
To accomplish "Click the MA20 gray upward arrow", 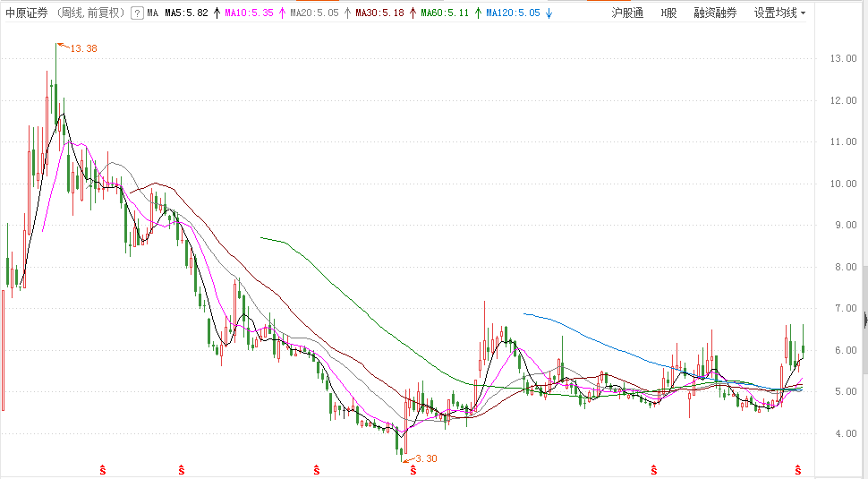I will (x=347, y=13).
